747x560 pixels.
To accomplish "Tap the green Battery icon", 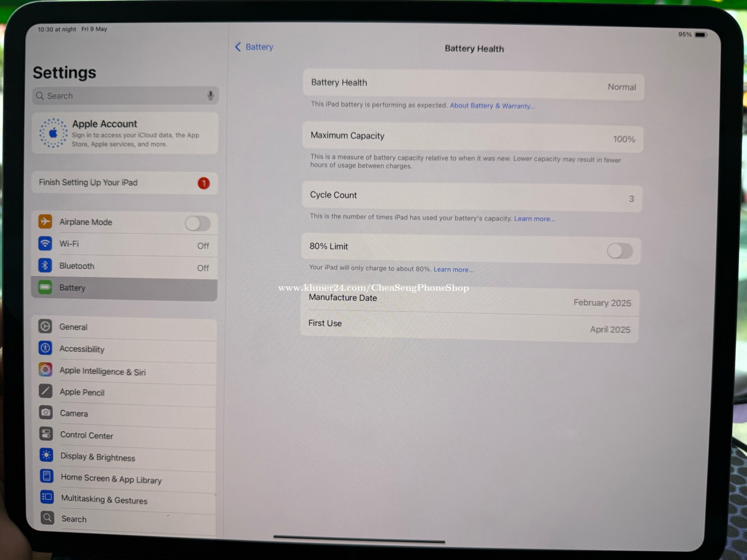I will pos(45,287).
